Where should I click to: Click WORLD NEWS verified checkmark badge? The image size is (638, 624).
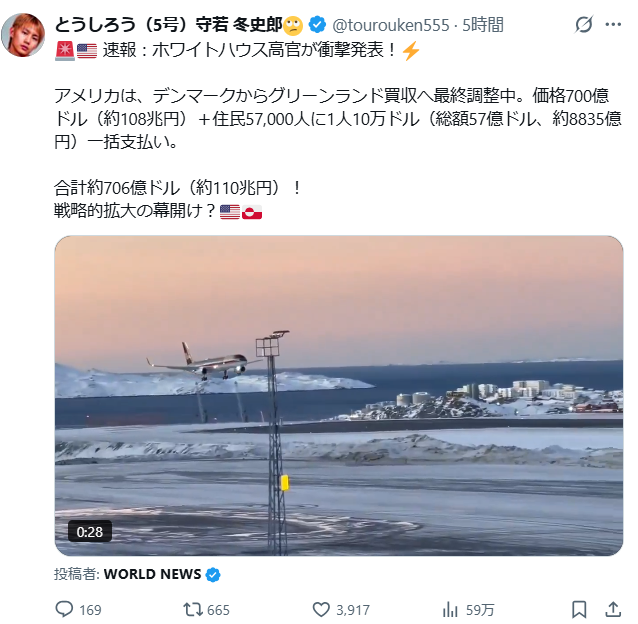coord(213,574)
